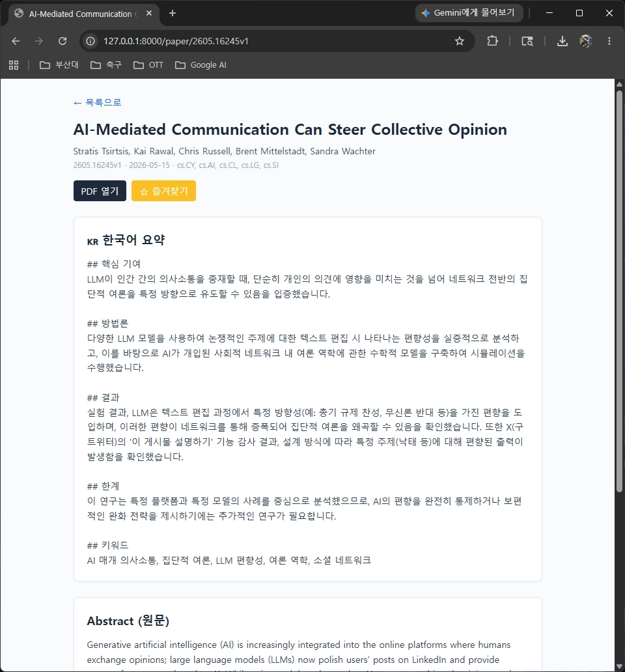The height and width of the screenshot is (672, 625).
Task: Minimize the browser window
Action: tap(549, 13)
